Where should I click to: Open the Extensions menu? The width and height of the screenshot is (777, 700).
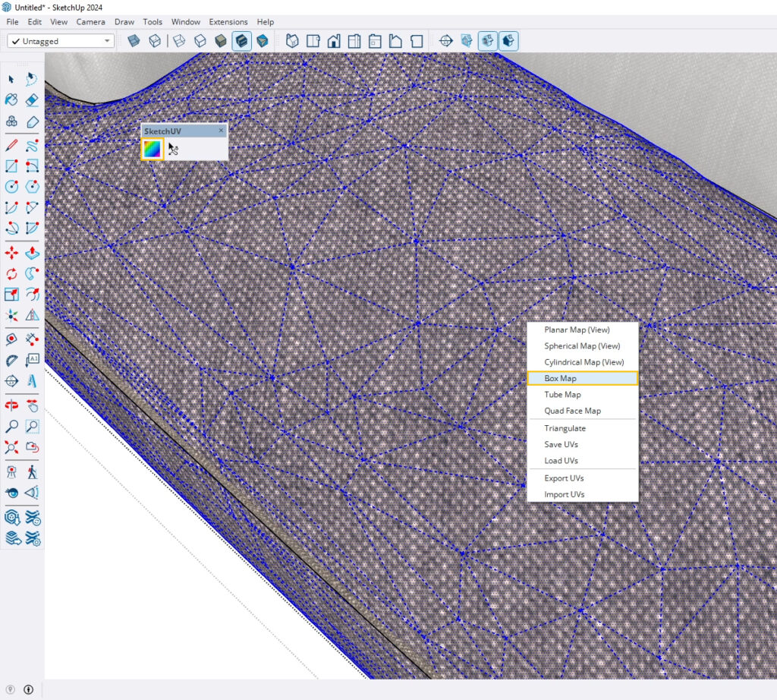coord(228,22)
